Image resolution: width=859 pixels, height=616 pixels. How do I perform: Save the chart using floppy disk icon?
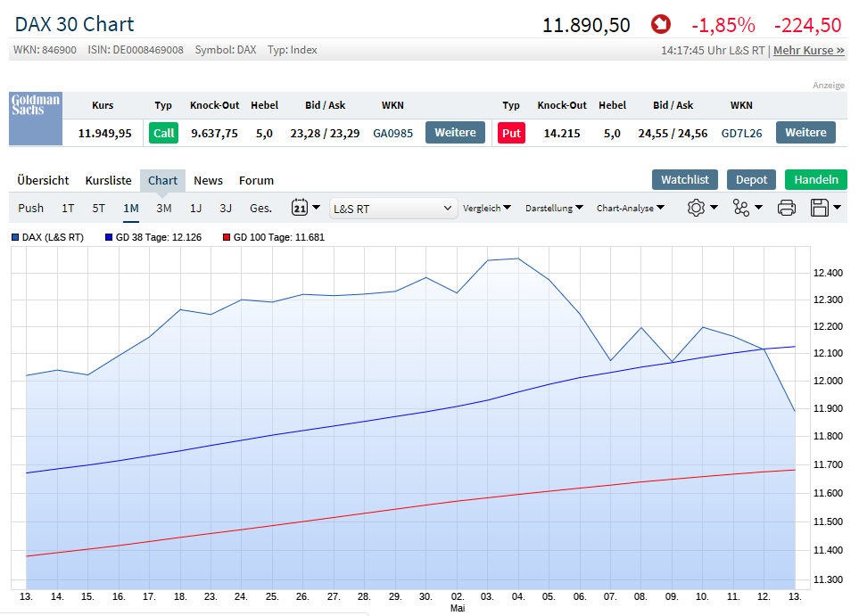tap(820, 208)
